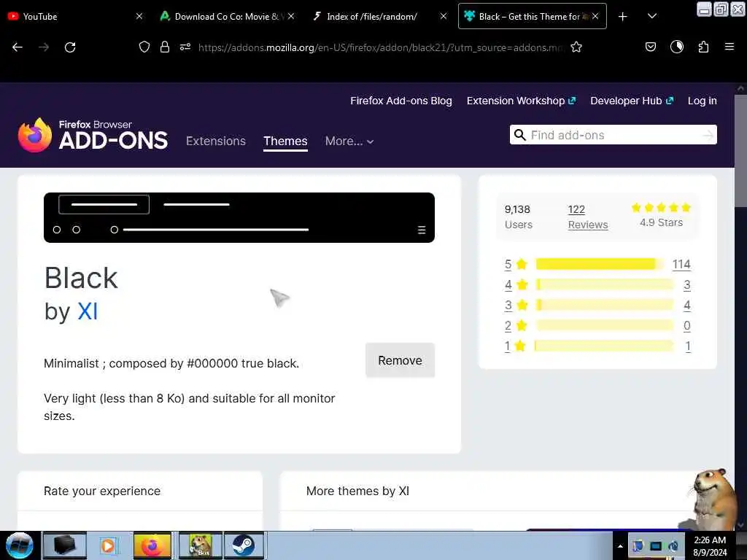Filter reviews by 3 star rating
This screenshot has height=560, width=747.
(x=516, y=306)
